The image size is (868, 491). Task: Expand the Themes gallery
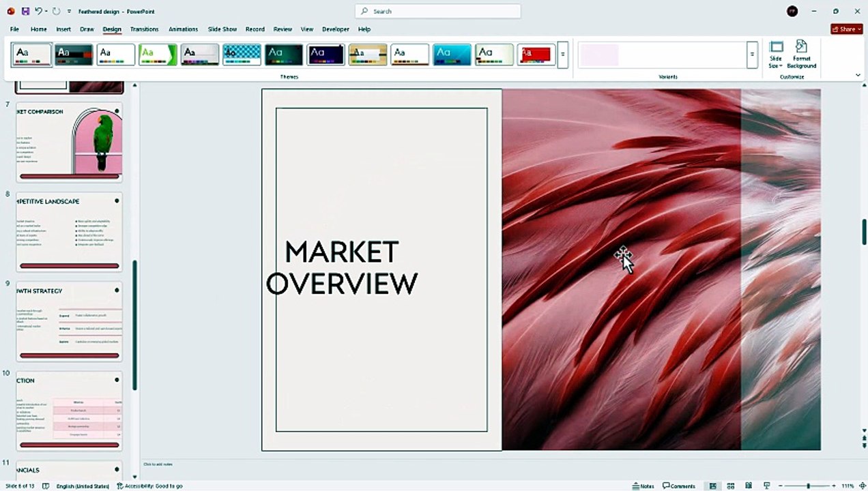click(562, 55)
